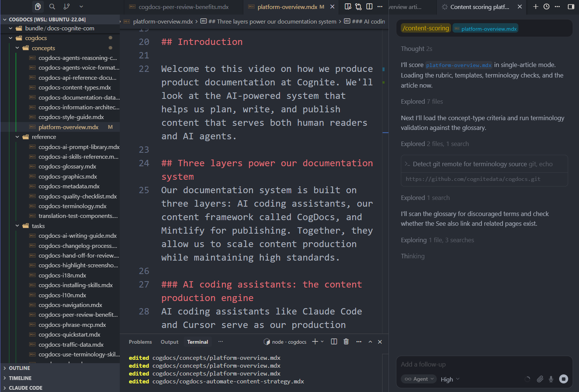Click /content-scoring command chip in chat
This screenshot has height=392, width=579.
[x=426, y=28]
